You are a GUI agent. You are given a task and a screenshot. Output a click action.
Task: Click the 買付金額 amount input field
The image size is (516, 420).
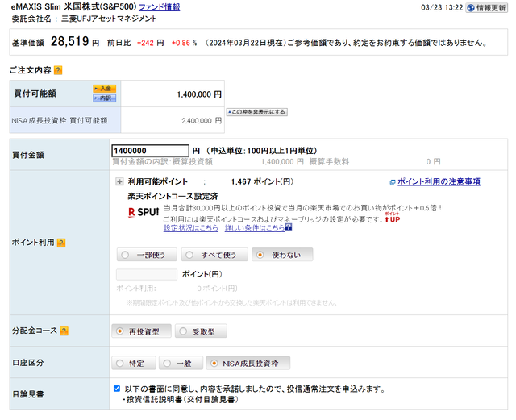tap(150, 151)
